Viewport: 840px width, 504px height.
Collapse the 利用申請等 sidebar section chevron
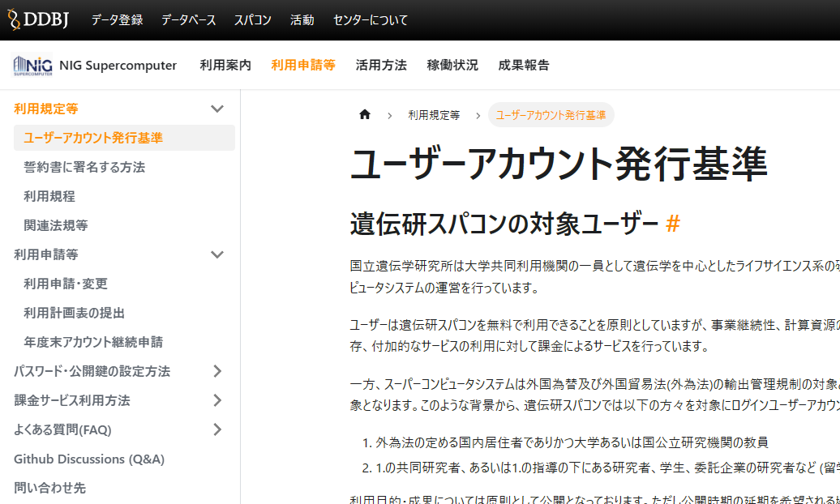coord(217,254)
